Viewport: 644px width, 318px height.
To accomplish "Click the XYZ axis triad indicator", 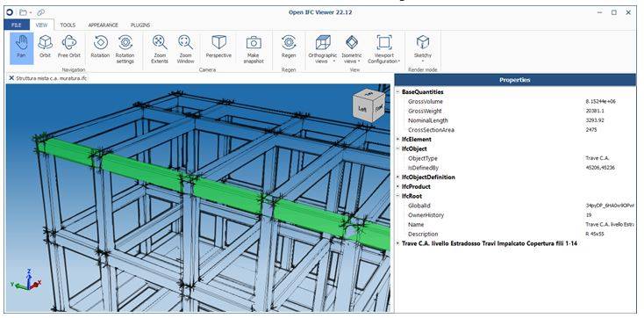I will pyautogui.click(x=25, y=279).
